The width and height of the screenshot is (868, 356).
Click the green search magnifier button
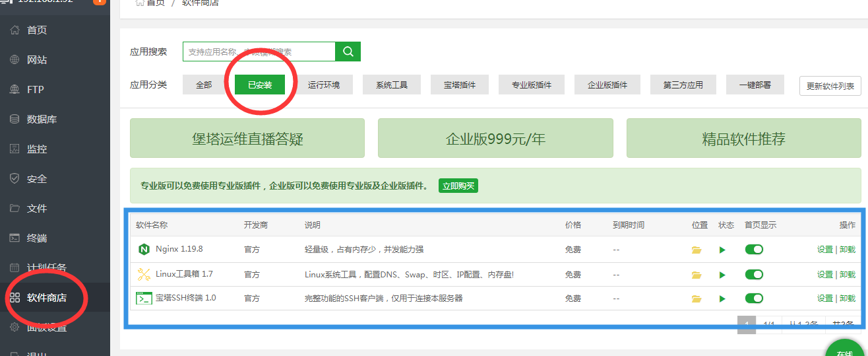[x=348, y=52]
